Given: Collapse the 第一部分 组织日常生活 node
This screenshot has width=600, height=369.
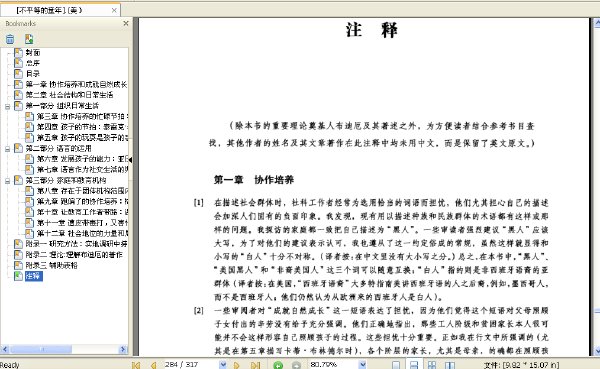Looking at the screenshot, I should click(7, 106).
